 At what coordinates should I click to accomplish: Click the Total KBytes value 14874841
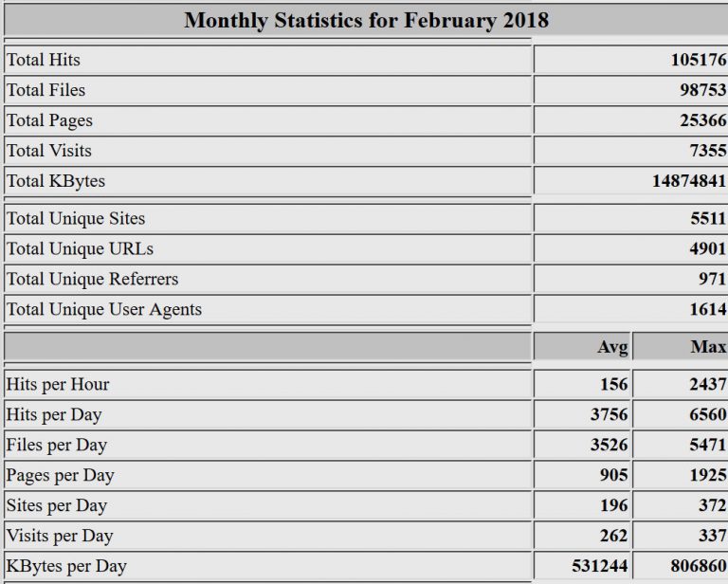tap(688, 181)
